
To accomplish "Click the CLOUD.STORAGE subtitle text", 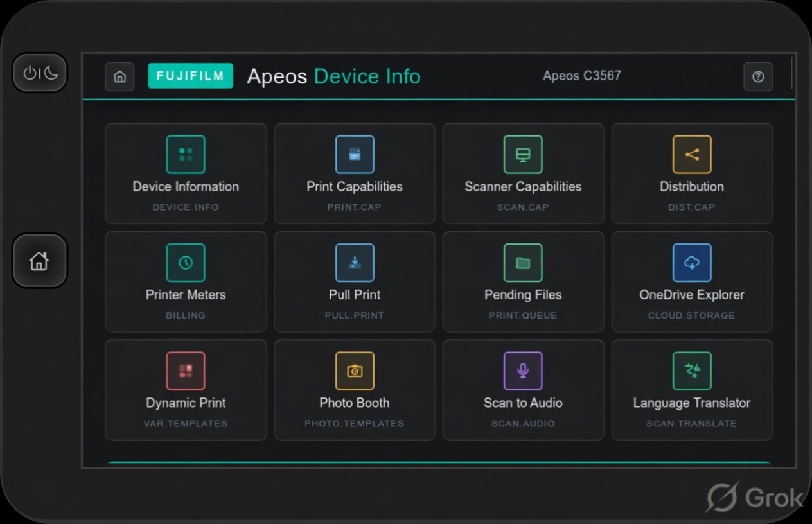I will coord(692,315).
